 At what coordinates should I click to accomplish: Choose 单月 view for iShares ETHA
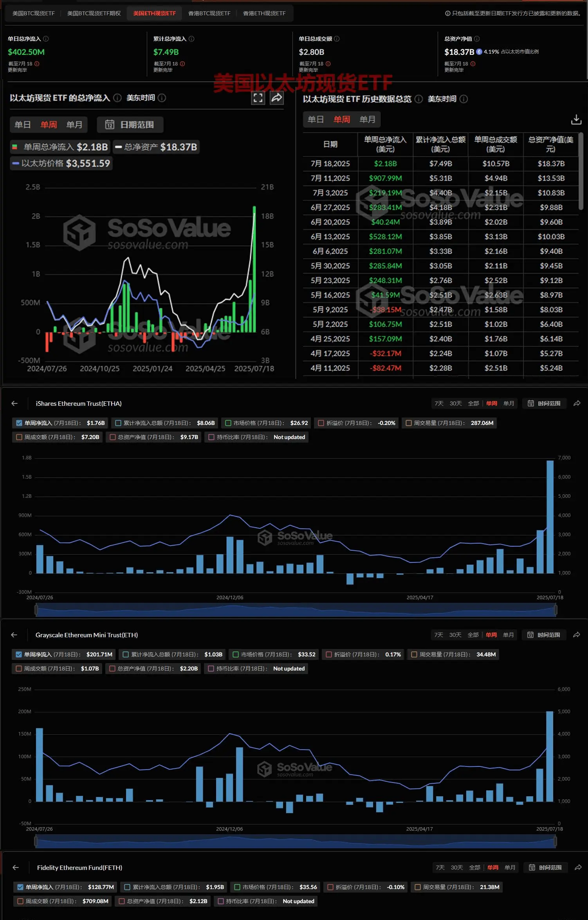point(509,403)
